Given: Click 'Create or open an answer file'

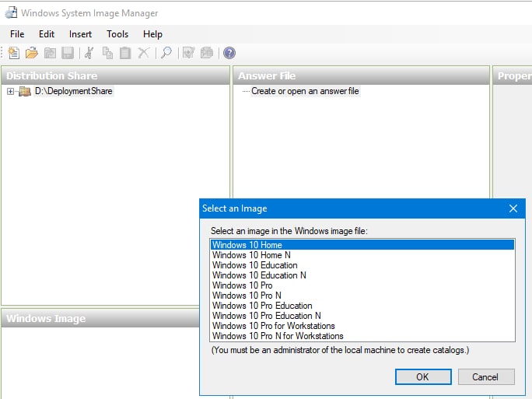Looking at the screenshot, I should [305, 91].
